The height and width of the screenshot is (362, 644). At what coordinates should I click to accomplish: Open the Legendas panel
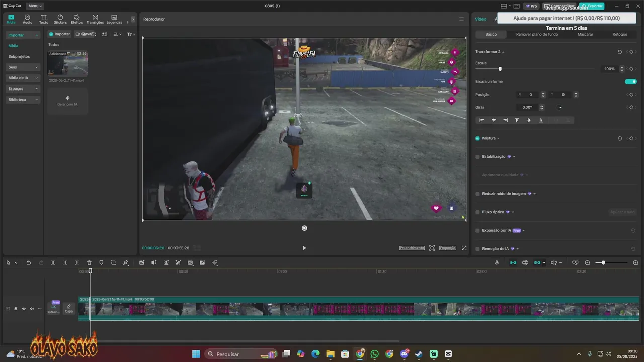114,19
